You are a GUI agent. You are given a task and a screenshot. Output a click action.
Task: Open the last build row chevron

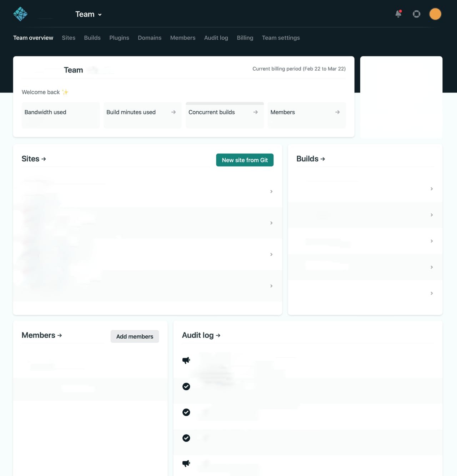(x=432, y=294)
